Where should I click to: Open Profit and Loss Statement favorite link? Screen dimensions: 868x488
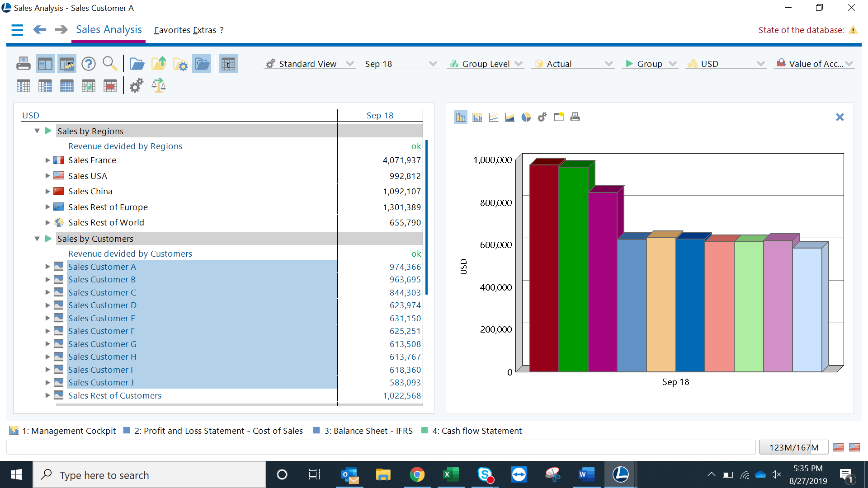pyautogui.click(x=218, y=431)
